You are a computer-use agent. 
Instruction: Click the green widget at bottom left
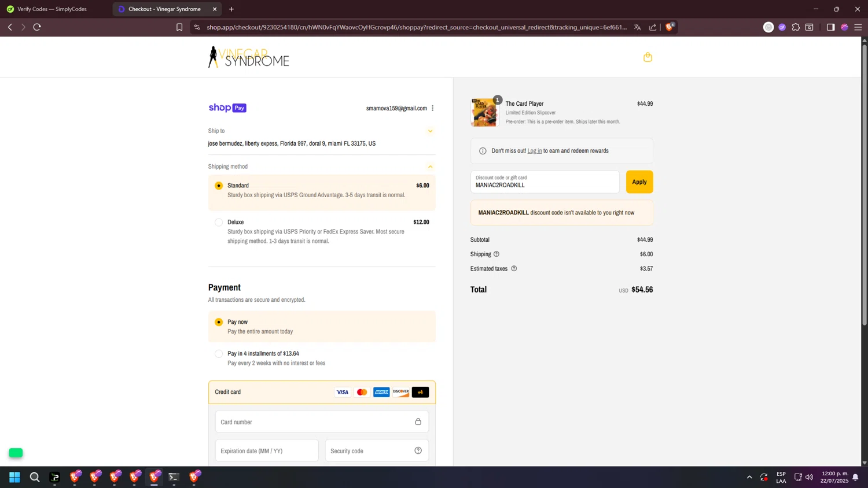(16, 453)
